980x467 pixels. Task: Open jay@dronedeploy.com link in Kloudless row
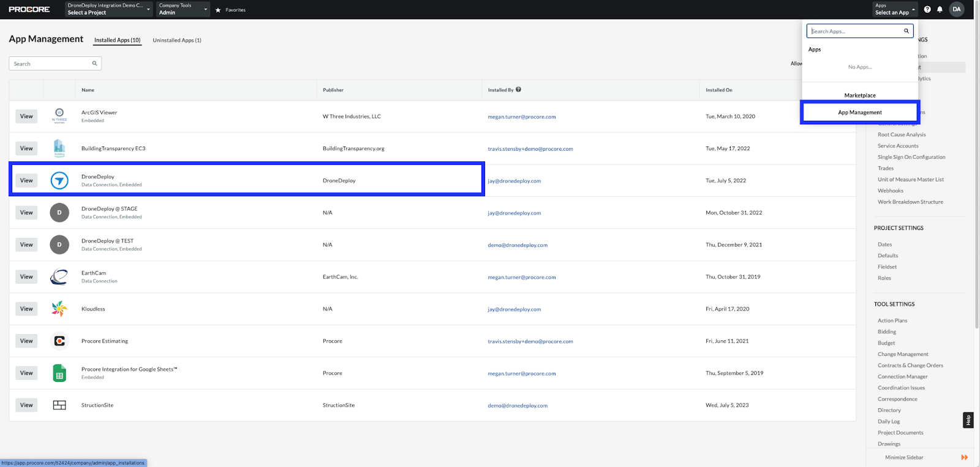[x=514, y=309]
